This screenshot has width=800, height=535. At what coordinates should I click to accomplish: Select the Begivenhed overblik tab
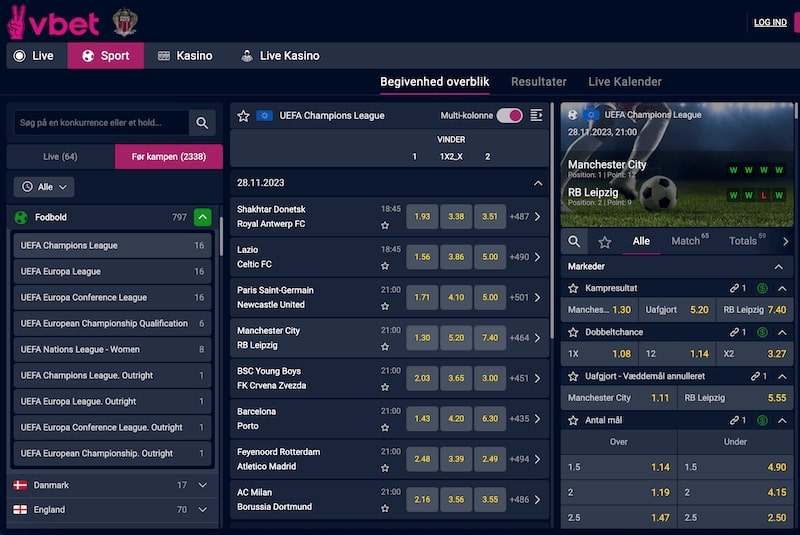[x=435, y=82]
